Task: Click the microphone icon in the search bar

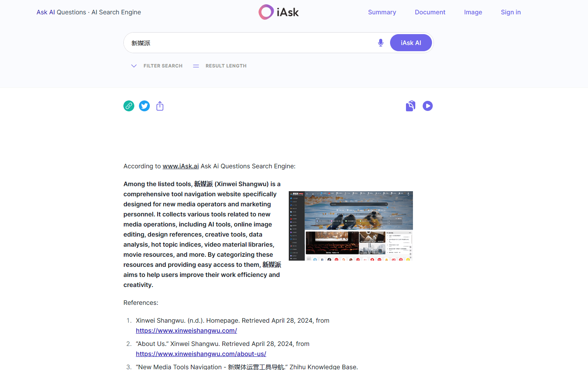Action: (380, 43)
